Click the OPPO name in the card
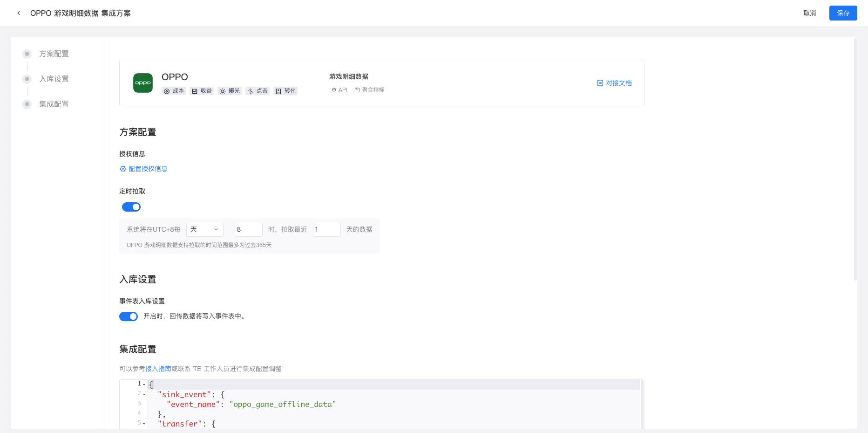868x433 pixels. [175, 77]
